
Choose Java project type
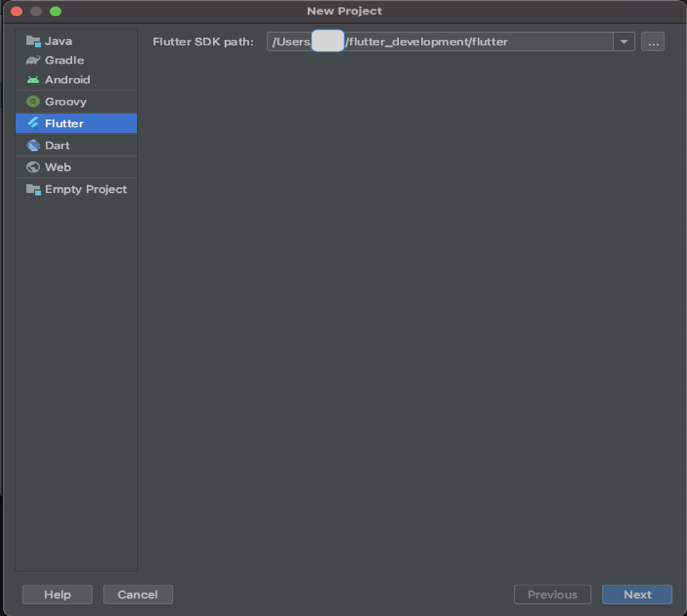pos(76,41)
